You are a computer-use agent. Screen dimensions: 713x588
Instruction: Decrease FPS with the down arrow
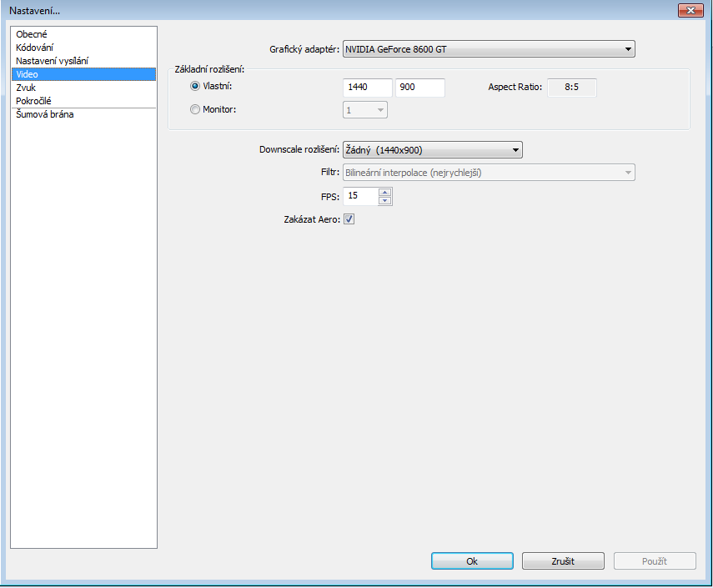384,200
